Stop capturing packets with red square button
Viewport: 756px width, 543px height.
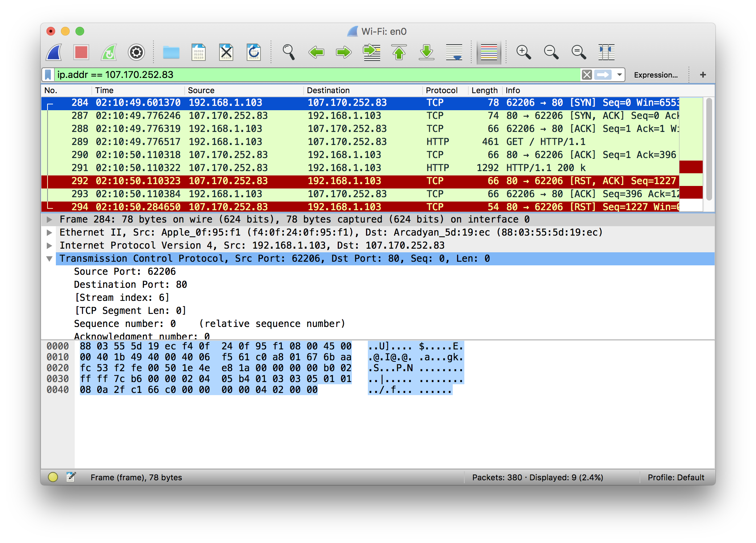81,53
